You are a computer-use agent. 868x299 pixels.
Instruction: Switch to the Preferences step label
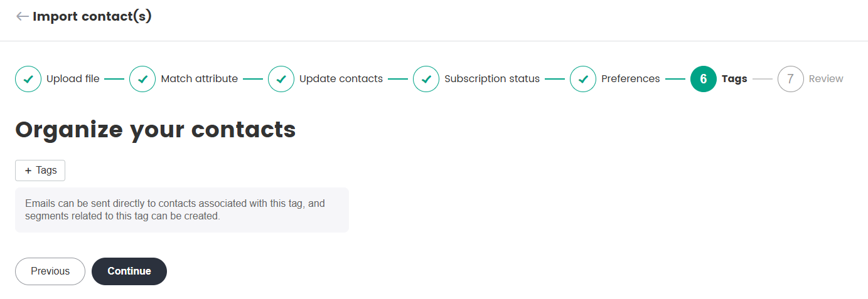click(x=630, y=79)
